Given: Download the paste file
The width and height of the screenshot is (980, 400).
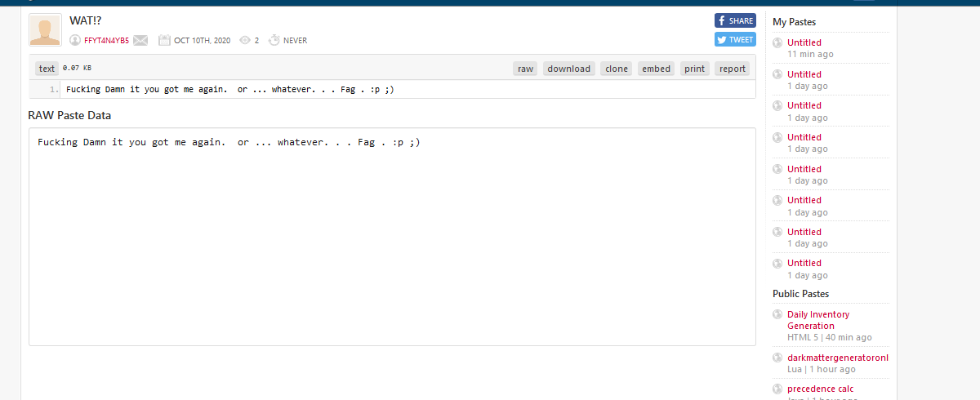Looking at the screenshot, I should [569, 69].
